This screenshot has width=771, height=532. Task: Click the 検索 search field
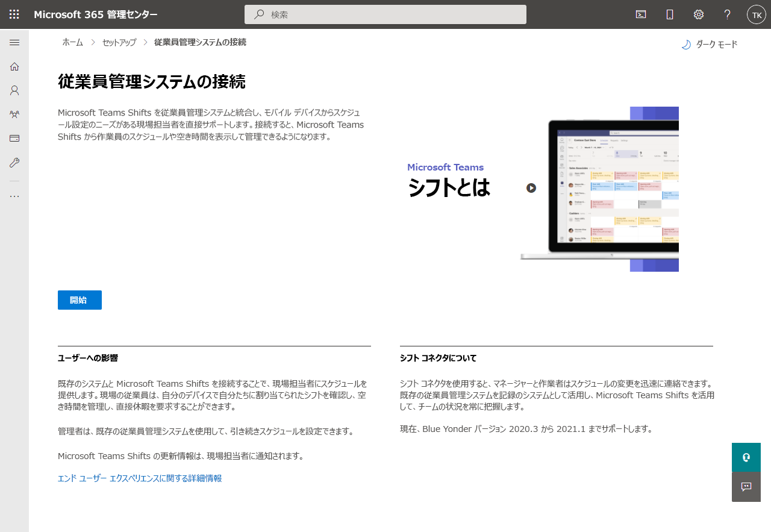click(385, 14)
